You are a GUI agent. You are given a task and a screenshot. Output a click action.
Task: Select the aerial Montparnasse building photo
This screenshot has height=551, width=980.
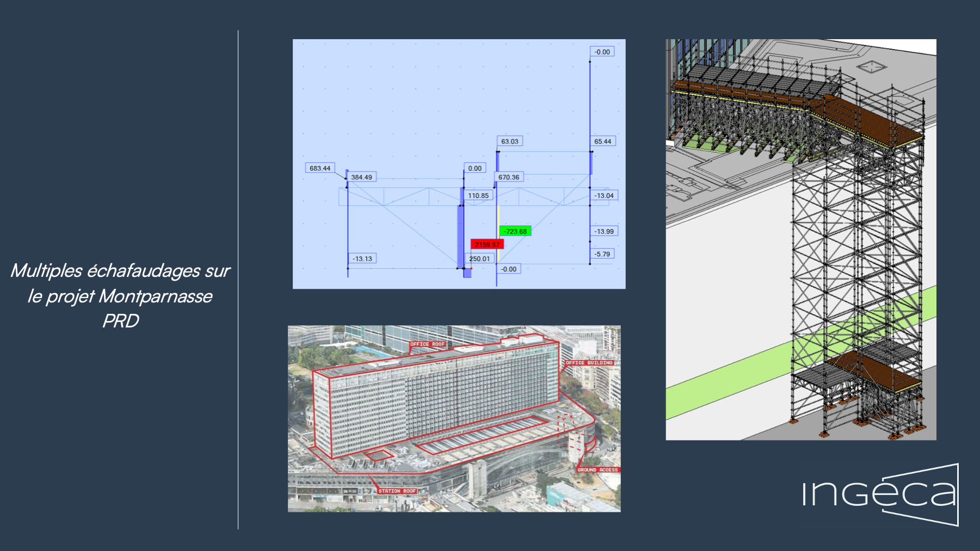point(454,419)
